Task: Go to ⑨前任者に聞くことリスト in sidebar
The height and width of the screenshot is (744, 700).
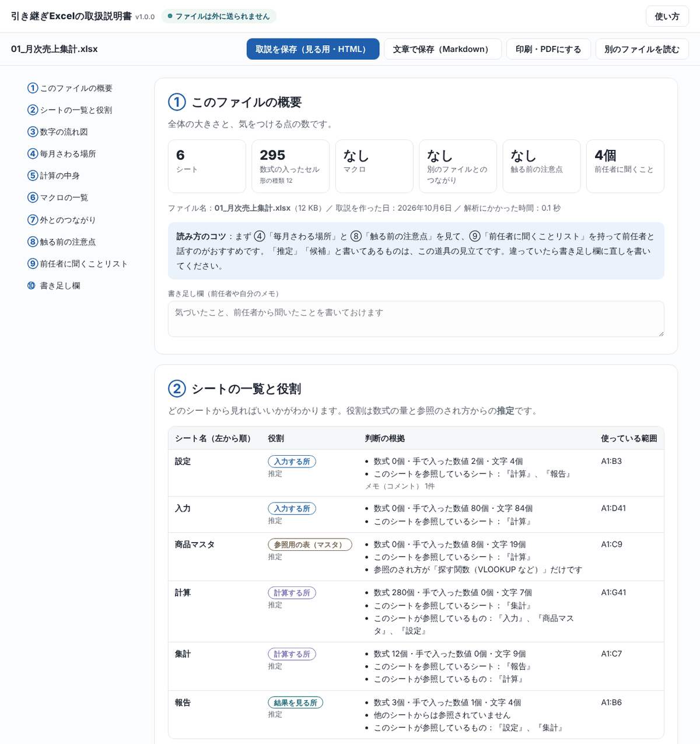Action: [78, 264]
